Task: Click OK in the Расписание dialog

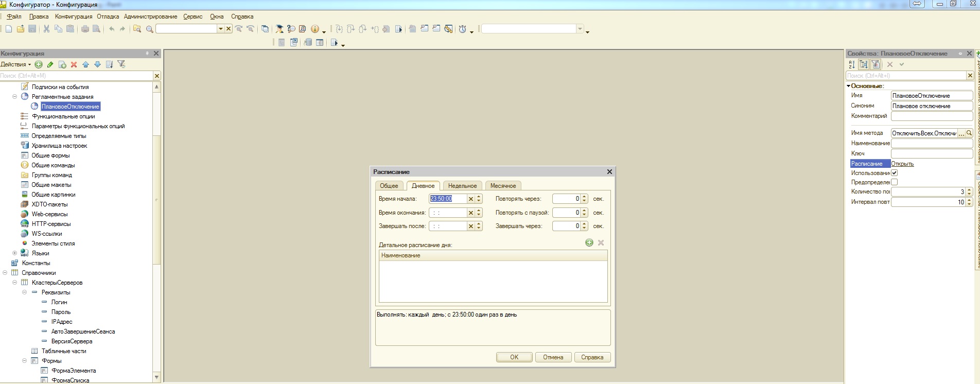Action: (x=514, y=357)
